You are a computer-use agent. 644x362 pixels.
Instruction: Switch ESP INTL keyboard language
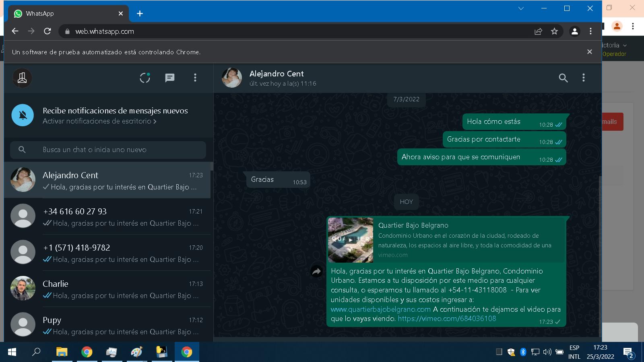[574, 352]
